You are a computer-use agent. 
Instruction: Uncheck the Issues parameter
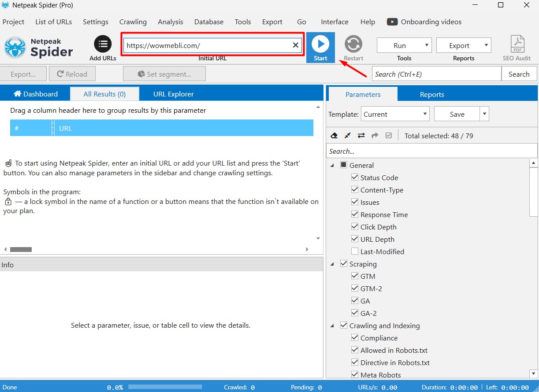pos(354,202)
